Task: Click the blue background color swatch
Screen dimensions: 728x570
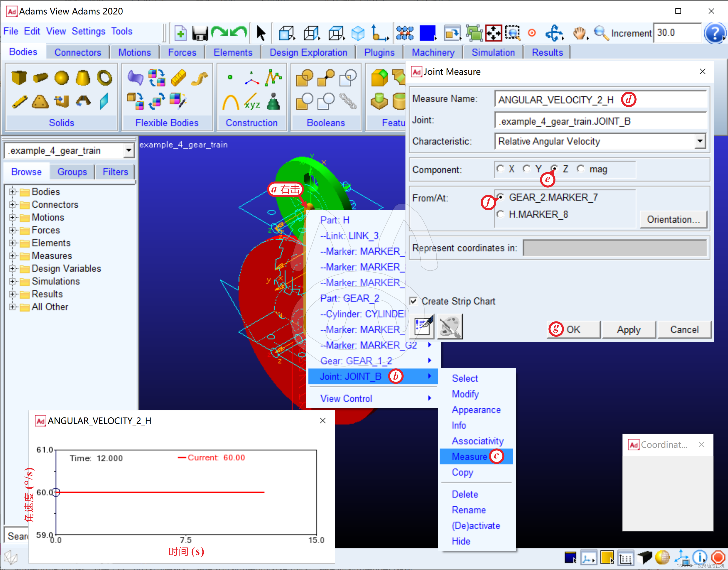Action: coord(428,33)
